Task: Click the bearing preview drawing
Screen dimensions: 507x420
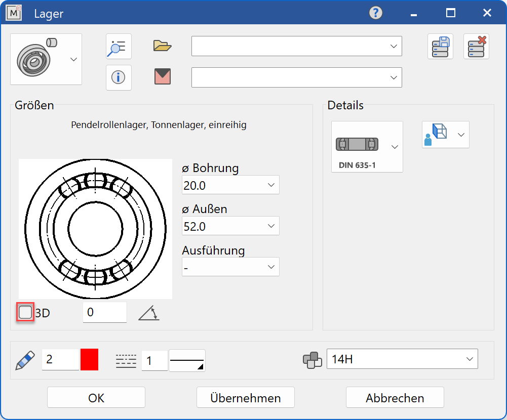Action: [x=95, y=229]
